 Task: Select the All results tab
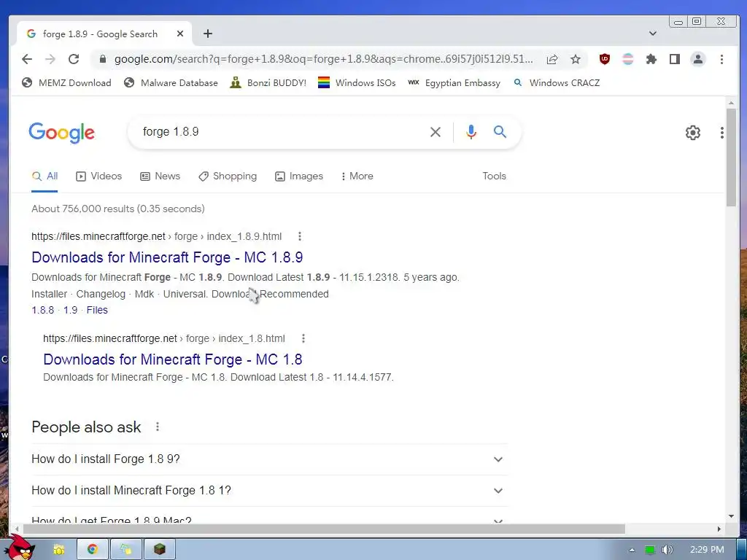(44, 176)
